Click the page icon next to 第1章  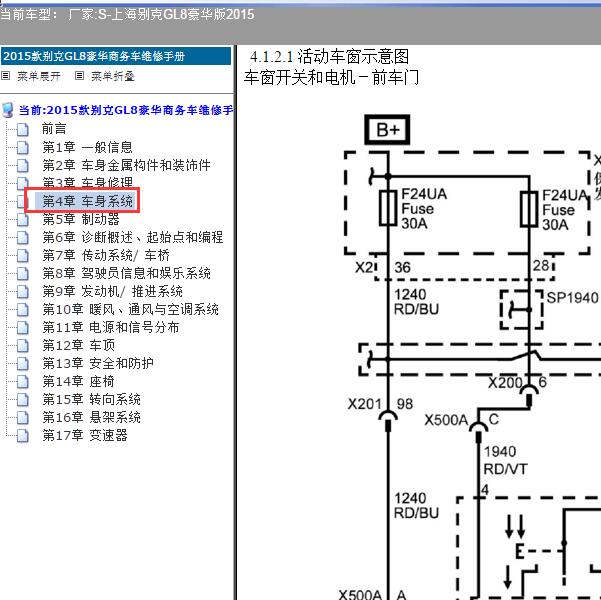pos(23,148)
